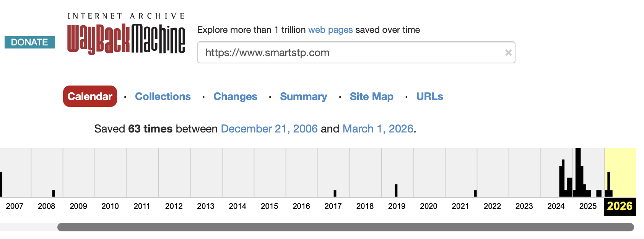Select year 2017 on the timeline

(x=333, y=206)
